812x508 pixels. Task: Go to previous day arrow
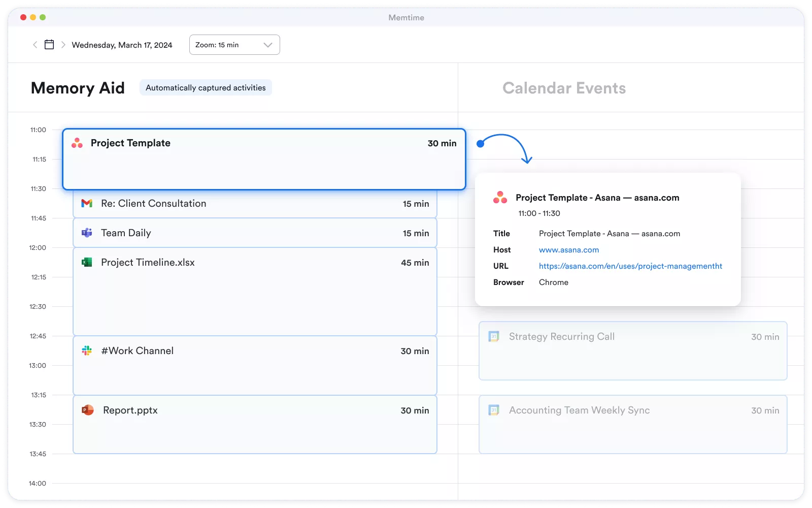point(35,45)
